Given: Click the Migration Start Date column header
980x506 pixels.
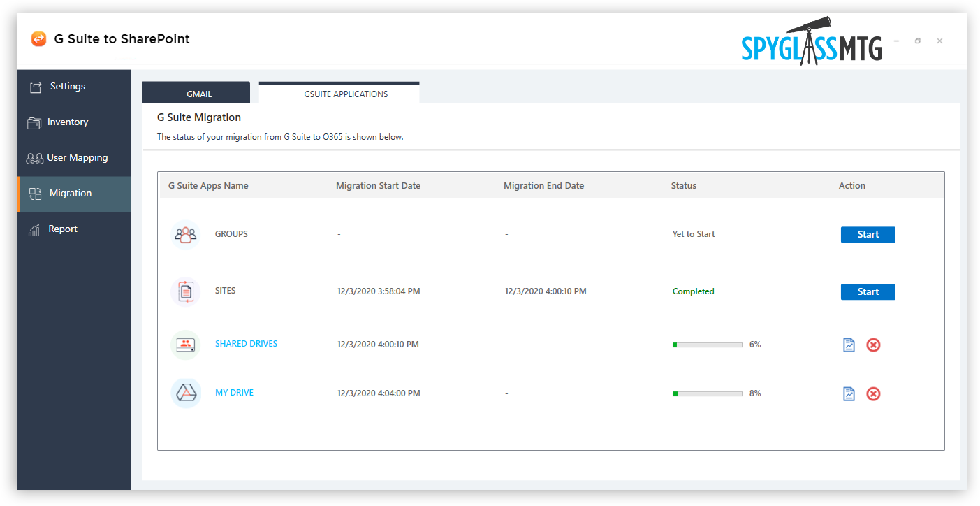Looking at the screenshot, I should pos(378,186).
